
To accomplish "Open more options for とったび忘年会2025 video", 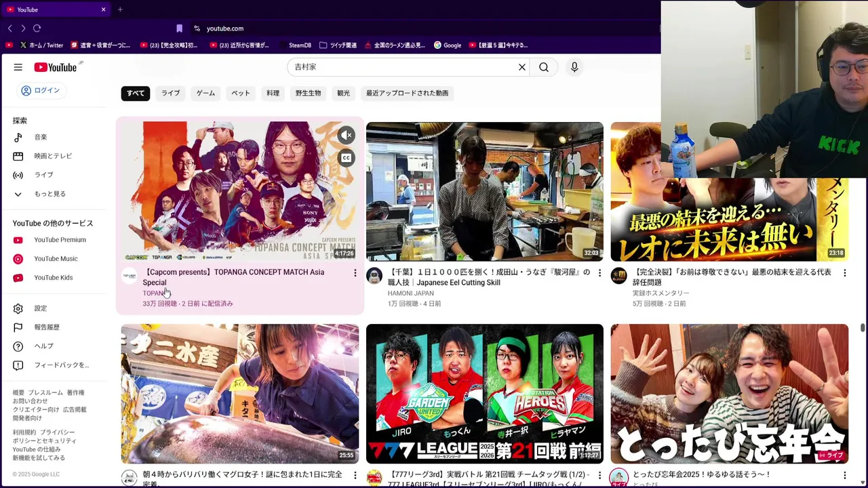I will pos(844,475).
